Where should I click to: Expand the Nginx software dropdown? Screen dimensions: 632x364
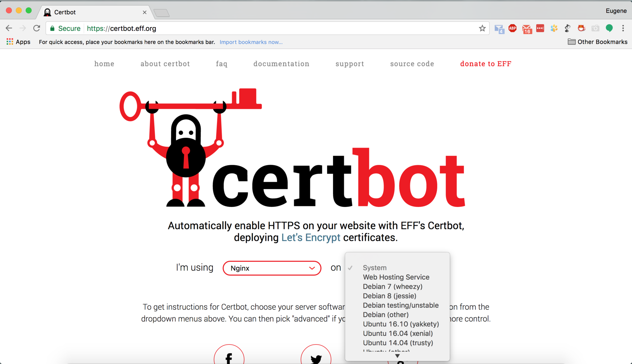click(x=272, y=268)
